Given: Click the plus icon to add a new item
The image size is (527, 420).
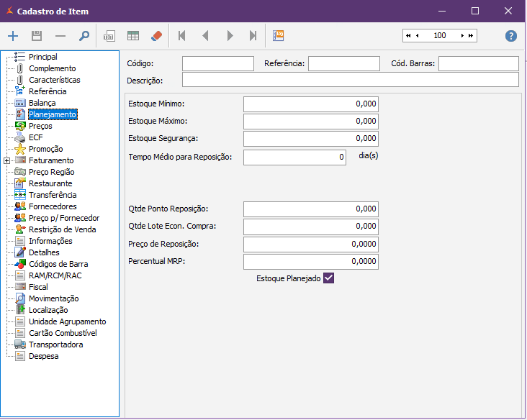Looking at the screenshot, I should (13, 35).
